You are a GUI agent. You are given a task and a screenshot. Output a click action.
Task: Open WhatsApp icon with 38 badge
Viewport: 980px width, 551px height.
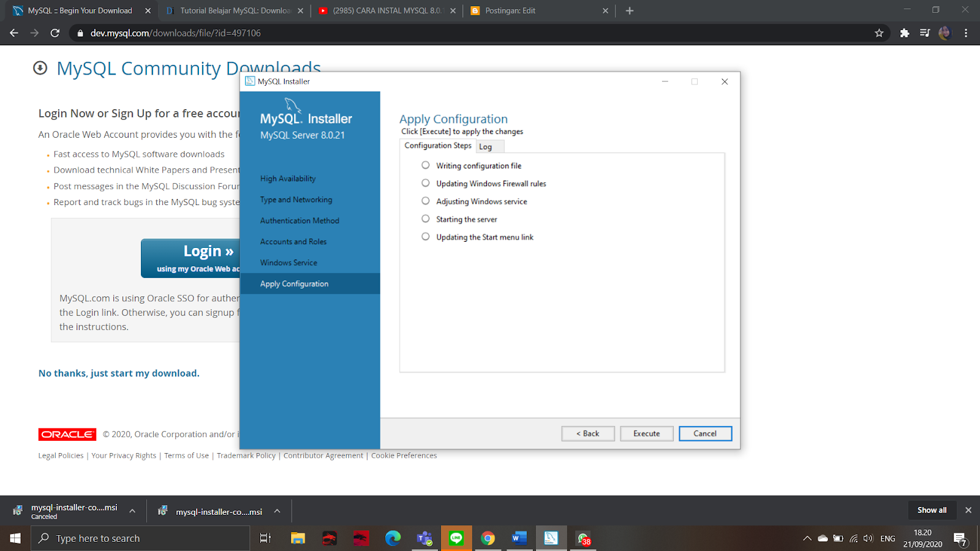click(x=583, y=538)
